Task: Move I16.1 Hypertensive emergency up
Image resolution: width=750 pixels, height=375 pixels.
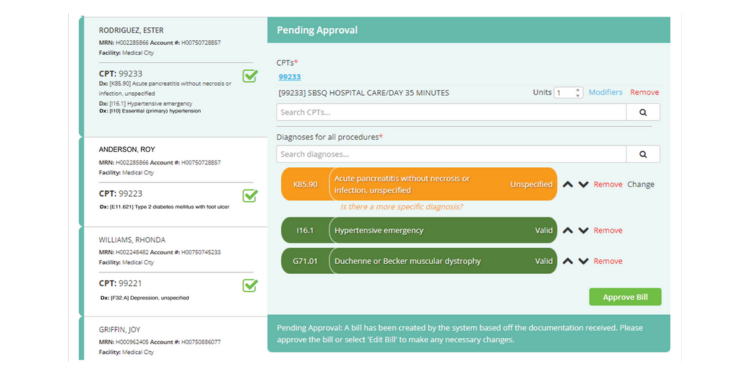Action: point(568,231)
